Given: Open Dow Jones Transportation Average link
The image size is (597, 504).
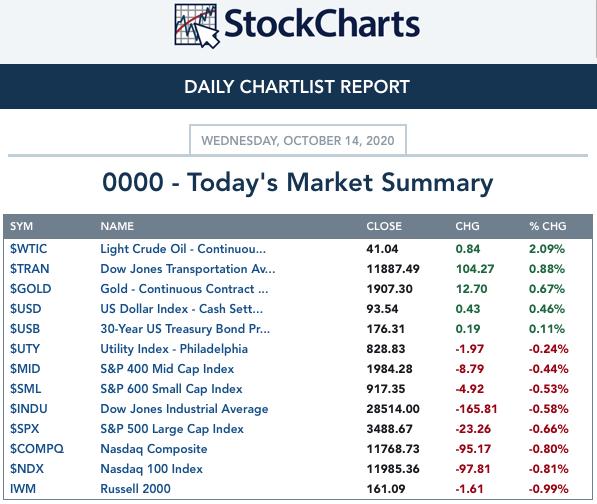Looking at the screenshot, I should (x=188, y=269).
